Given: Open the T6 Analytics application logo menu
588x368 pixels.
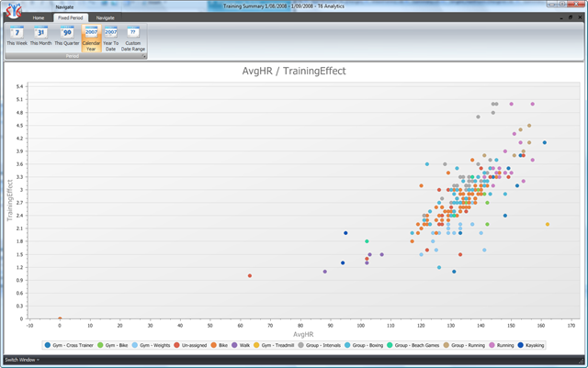Looking at the screenshot, I should tap(14, 11).
